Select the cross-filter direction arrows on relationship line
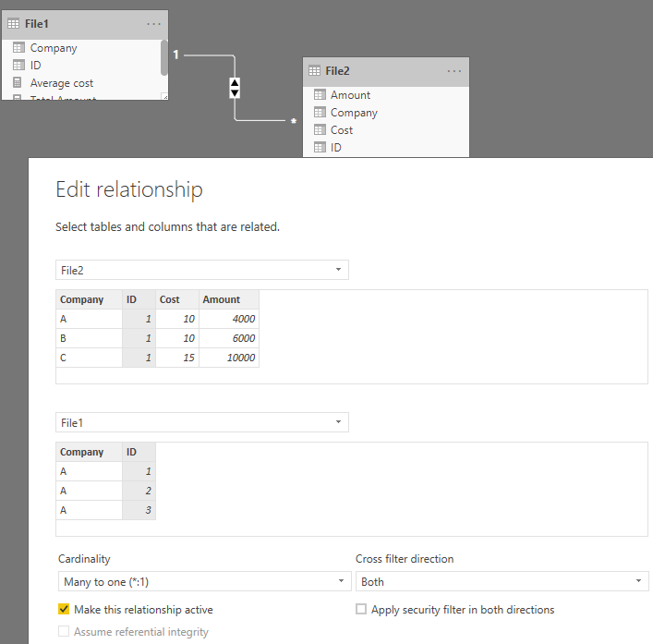The width and height of the screenshot is (653, 644). point(235,88)
